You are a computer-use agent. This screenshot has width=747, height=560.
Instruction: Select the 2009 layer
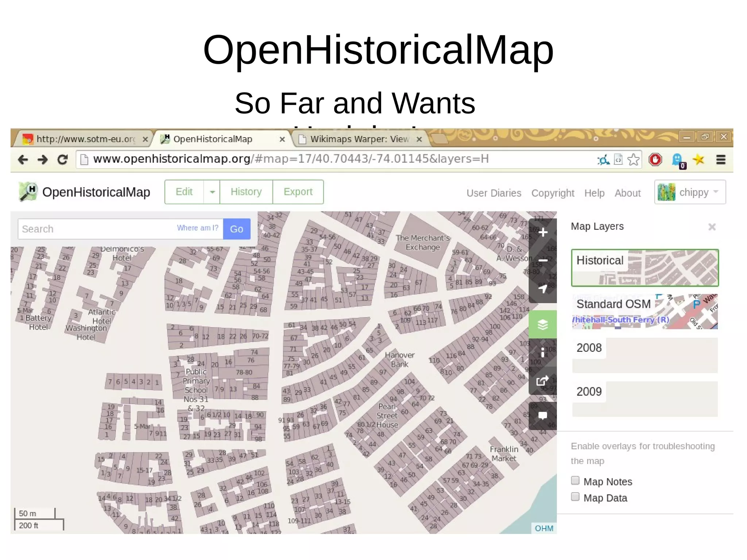tap(645, 399)
